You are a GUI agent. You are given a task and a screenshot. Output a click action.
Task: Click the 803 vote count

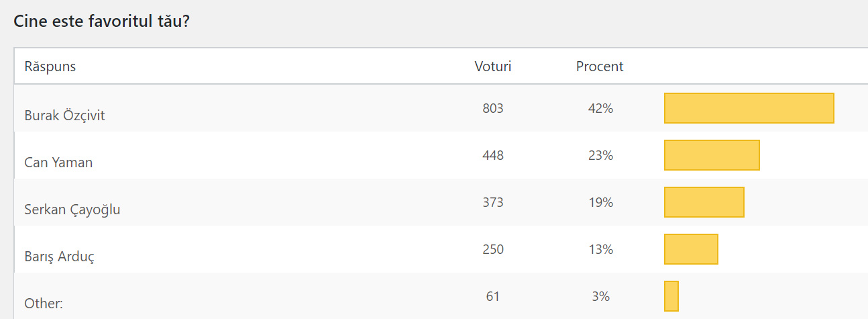pos(493,108)
